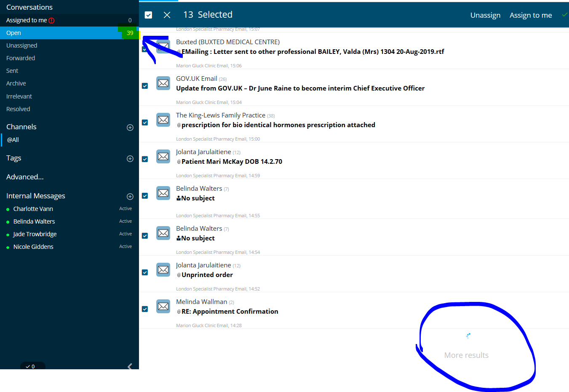Click the Conversations heading
Screen dimensions: 569x392
29,7
